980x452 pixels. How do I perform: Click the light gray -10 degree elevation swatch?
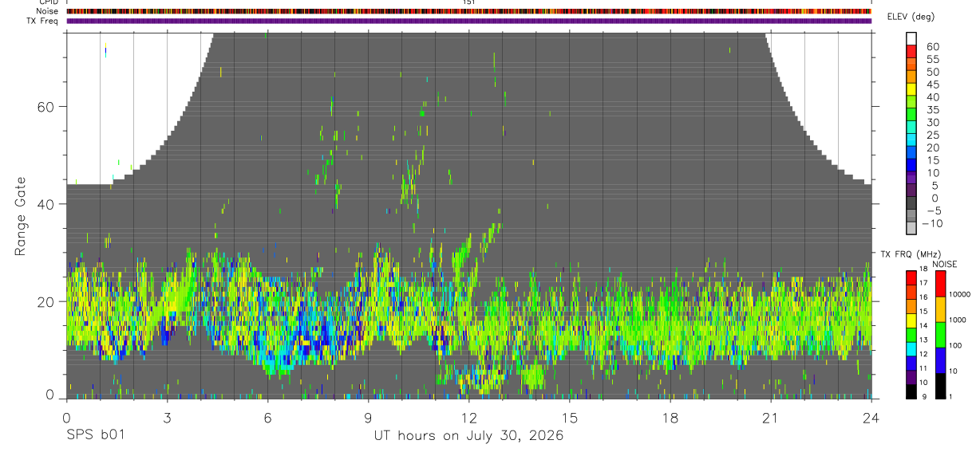coord(912,227)
